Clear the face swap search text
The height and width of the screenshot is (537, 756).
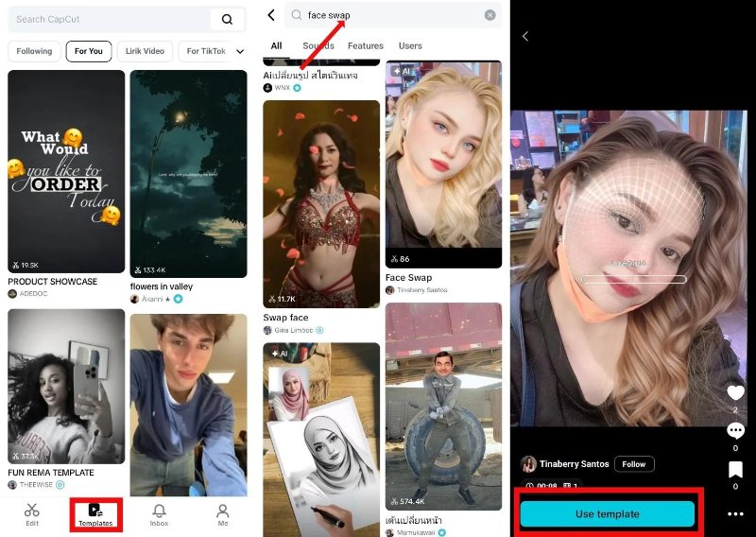tap(490, 15)
